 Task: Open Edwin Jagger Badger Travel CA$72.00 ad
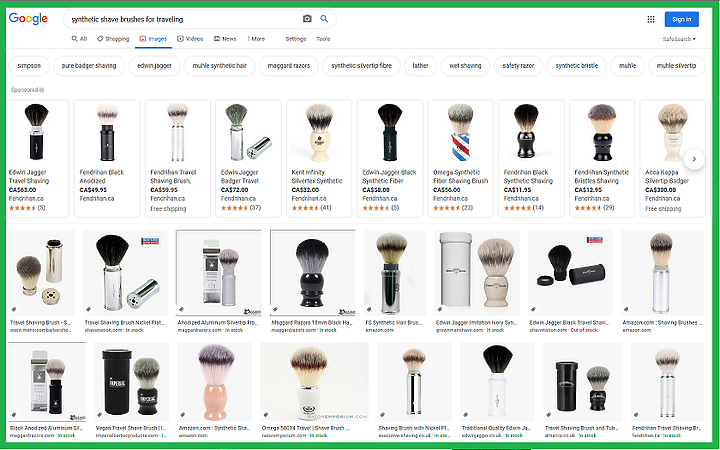[248, 158]
